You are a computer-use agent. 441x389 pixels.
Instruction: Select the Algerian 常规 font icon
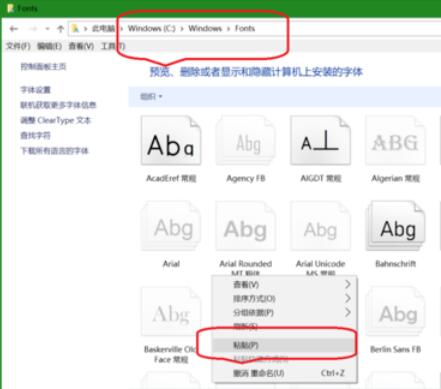coord(395,141)
